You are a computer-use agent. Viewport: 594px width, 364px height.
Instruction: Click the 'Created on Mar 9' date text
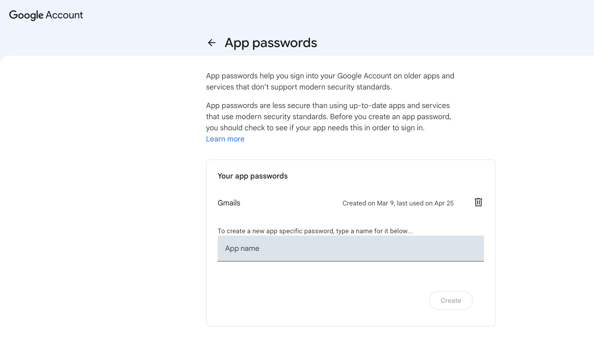(x=368, y=203)
